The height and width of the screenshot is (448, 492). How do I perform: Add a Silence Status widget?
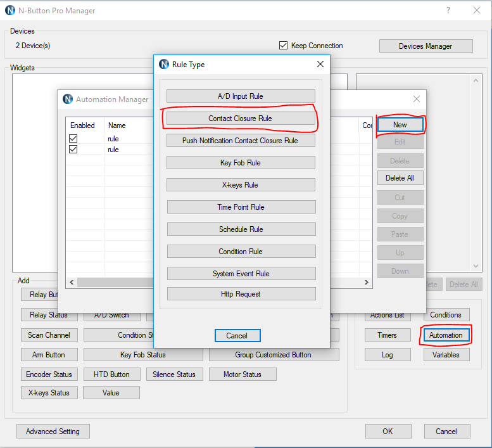point(175,374)
